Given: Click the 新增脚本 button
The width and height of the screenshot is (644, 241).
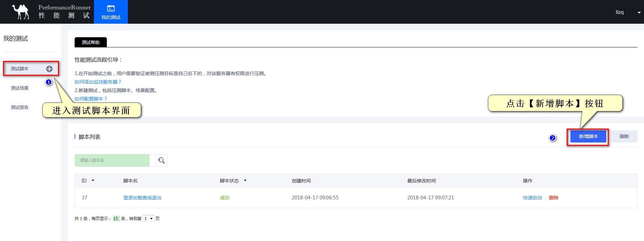Looking at the screenshot, I should click(x=588, y=136).
